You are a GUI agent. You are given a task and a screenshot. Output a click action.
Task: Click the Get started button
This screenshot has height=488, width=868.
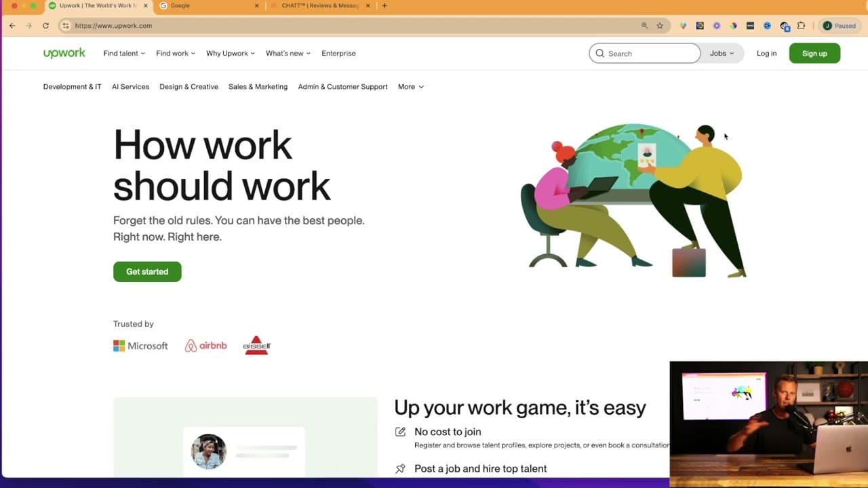(147, 271)
